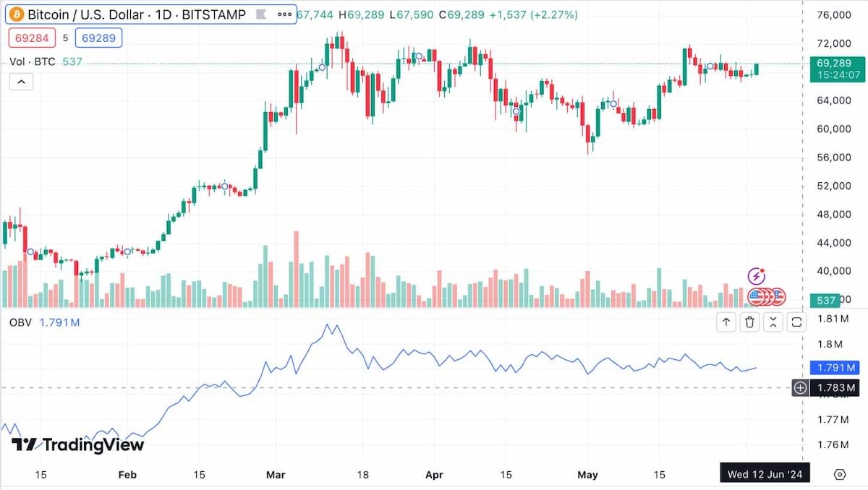Collapse the OBV pane with chevrons icon
Viewport: 868px width, 490px height.
pos(773,322)
